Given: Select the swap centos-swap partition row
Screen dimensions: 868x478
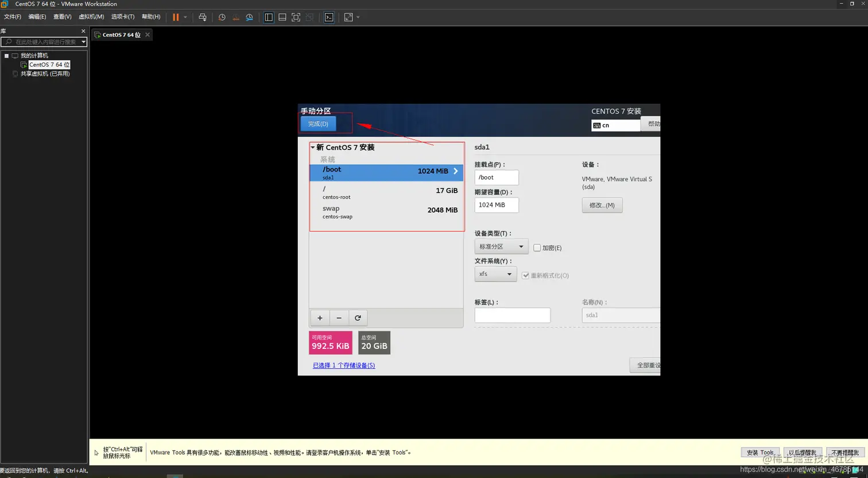Looking at the screenshot, I should coord(386,212).
